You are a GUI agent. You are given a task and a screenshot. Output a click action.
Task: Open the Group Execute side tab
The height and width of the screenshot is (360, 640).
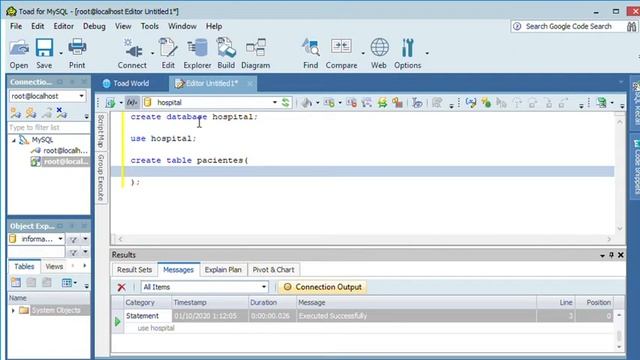point(101,177)
